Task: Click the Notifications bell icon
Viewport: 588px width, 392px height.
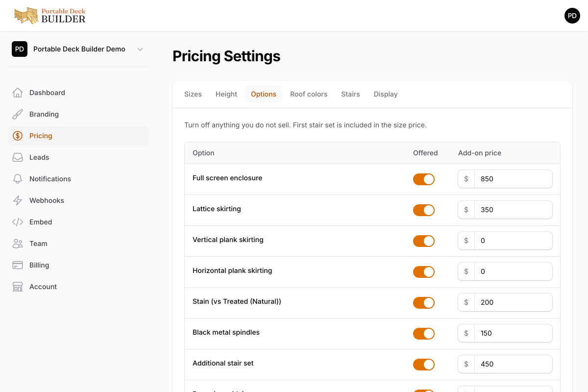Action: (x=18, y=179)
